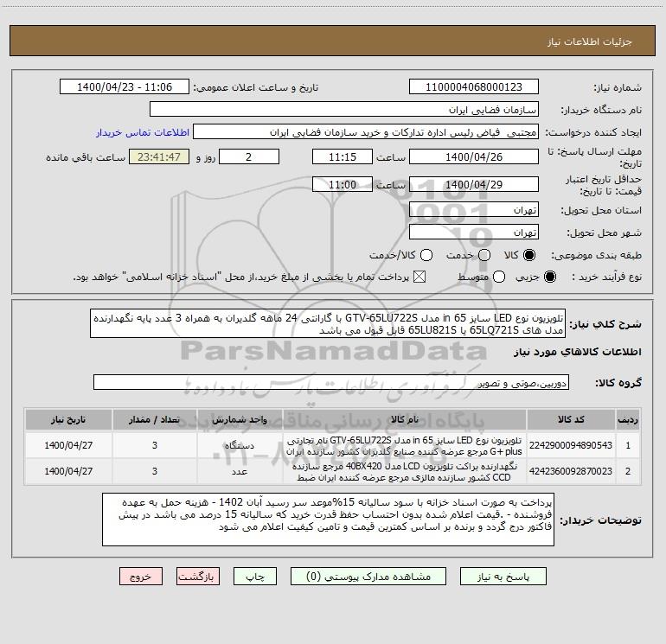The image size is (666, 644).
Task: Click the شهر محل تحویل field
Action: pyautogui.click(x=474, y=233)
